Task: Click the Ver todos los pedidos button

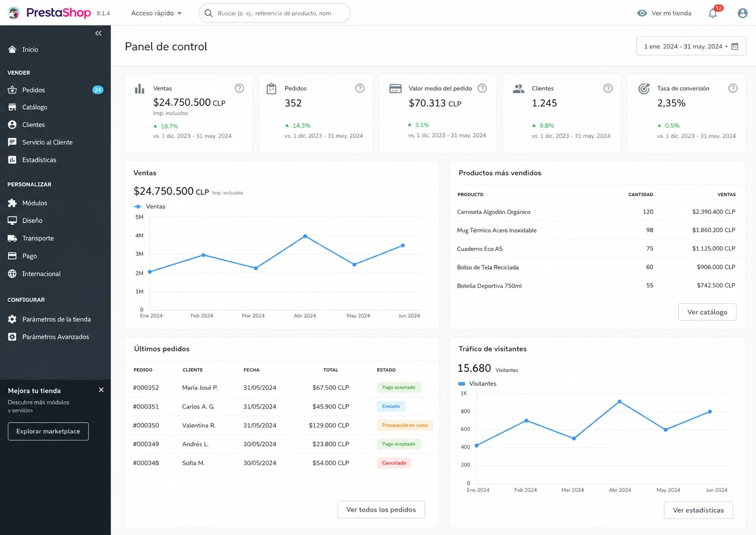Action: tap(381, 510)
